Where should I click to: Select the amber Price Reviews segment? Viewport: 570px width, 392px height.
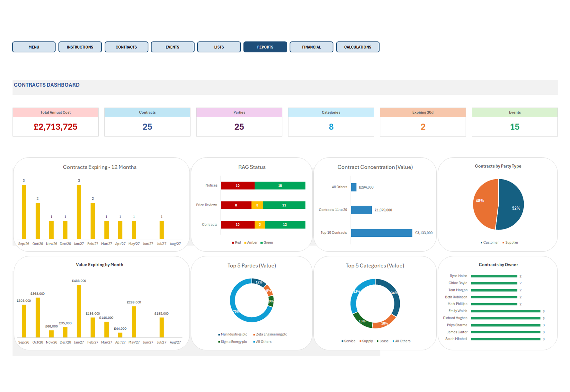point(257,205)
